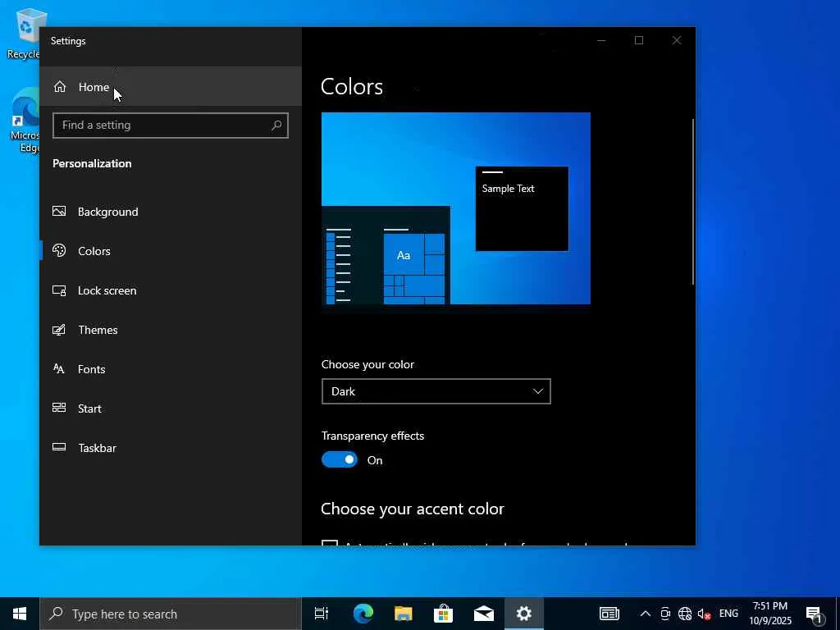
Task: Open Task View from taskbar
Action: [x=322, y=614]
